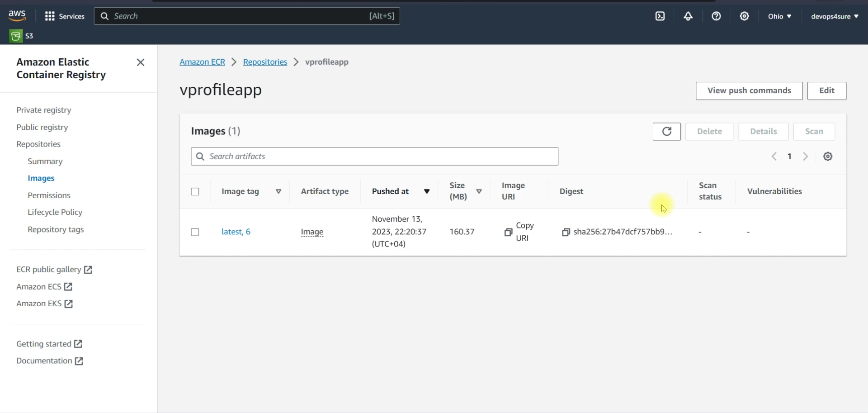Go to the next page of images
The image size is (868, 413).
coord(806,157)
